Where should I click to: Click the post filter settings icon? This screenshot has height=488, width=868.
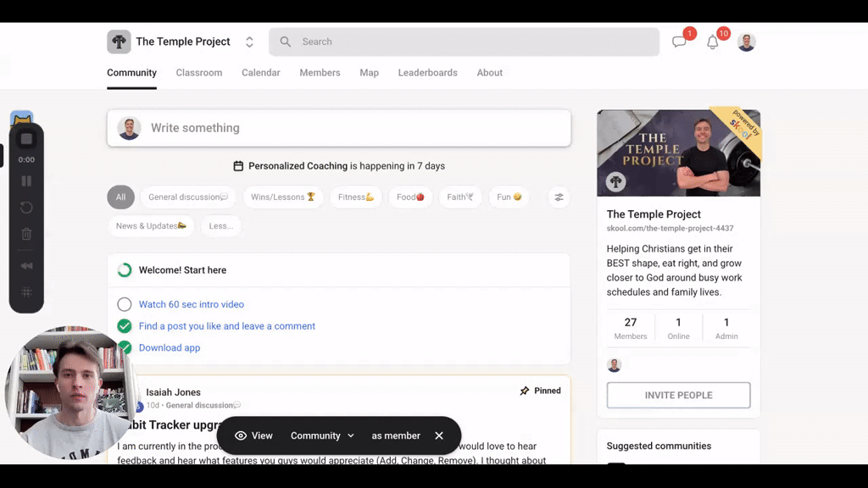coord(559,197)
